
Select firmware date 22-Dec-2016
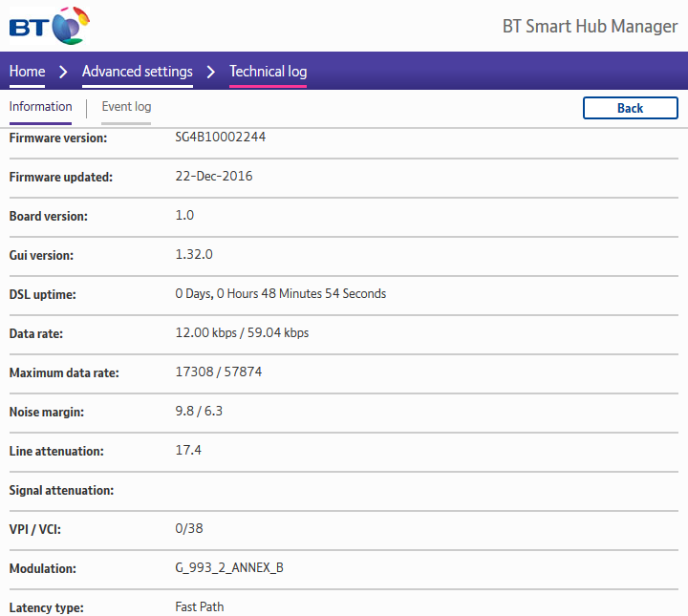214,177
